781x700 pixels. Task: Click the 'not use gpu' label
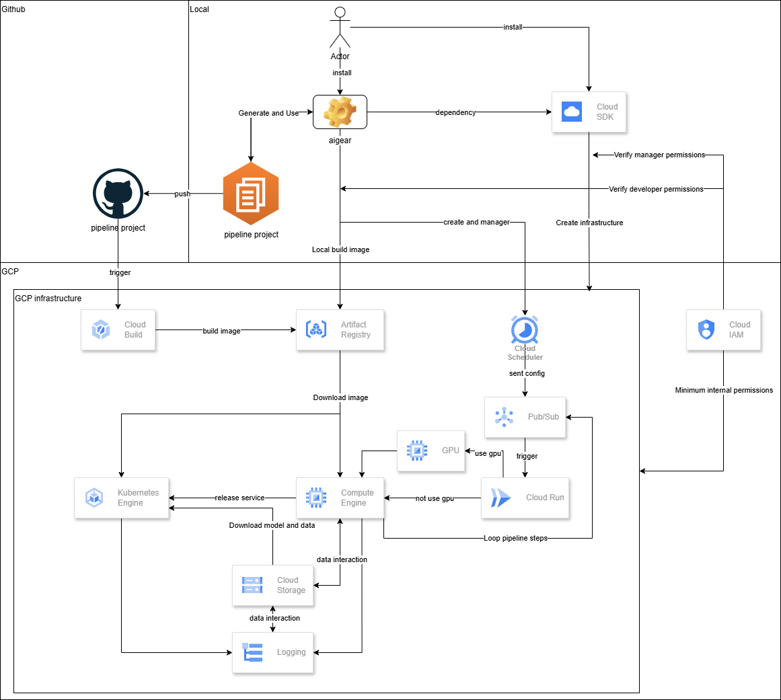pos(435,498)
